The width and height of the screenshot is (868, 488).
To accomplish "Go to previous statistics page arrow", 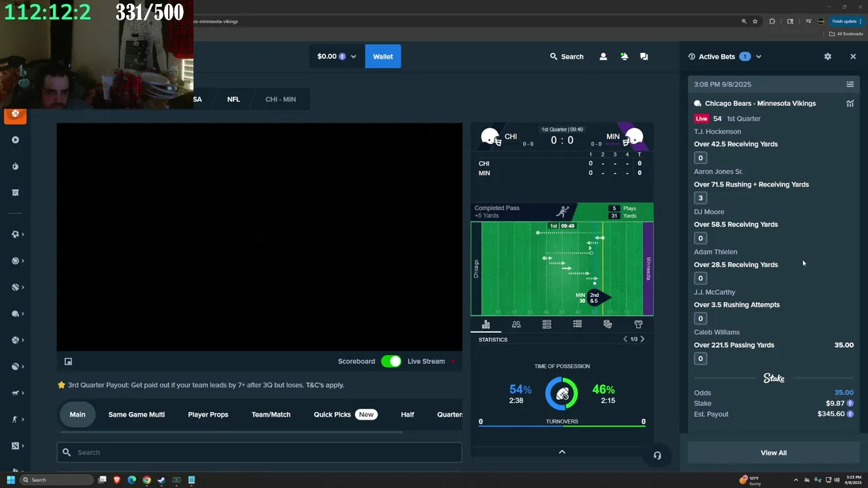I will 625,339.
